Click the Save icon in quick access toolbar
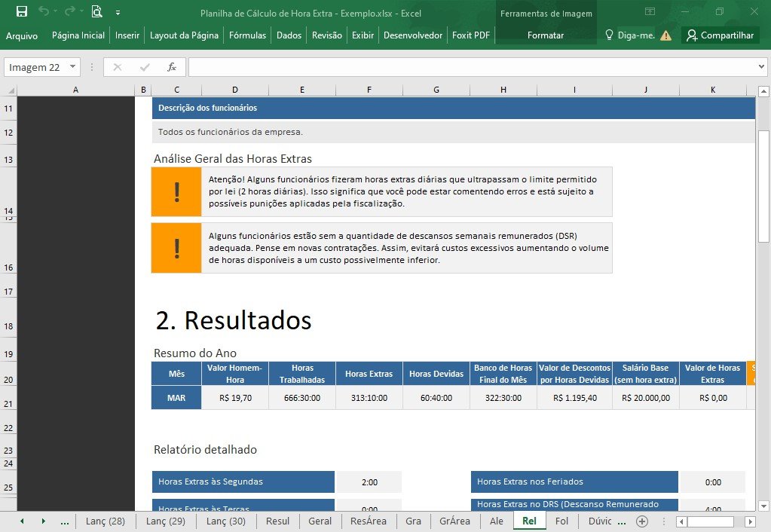 tap(22, 11)
